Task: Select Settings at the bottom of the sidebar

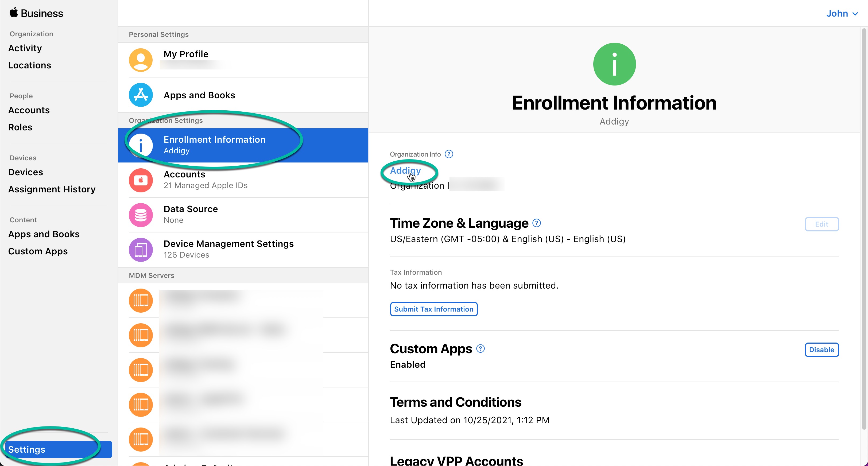Action: [27, 449]
